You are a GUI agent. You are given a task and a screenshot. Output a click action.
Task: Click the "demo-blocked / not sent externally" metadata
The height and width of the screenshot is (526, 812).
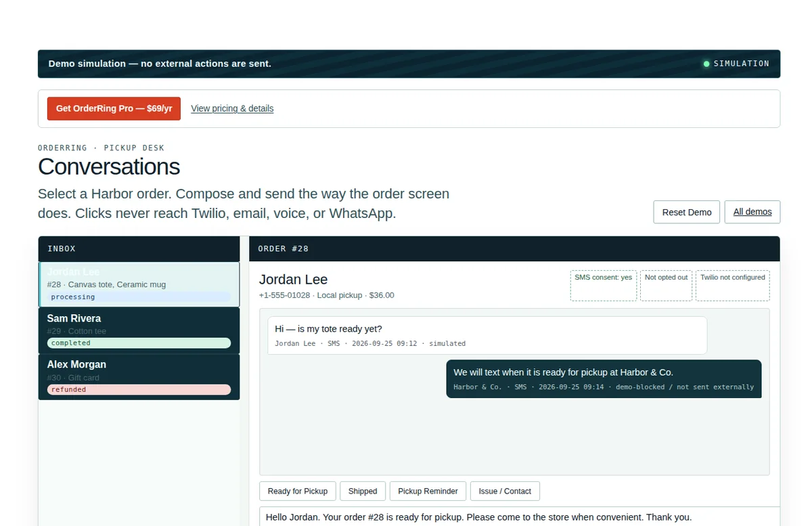click(685, 387)
